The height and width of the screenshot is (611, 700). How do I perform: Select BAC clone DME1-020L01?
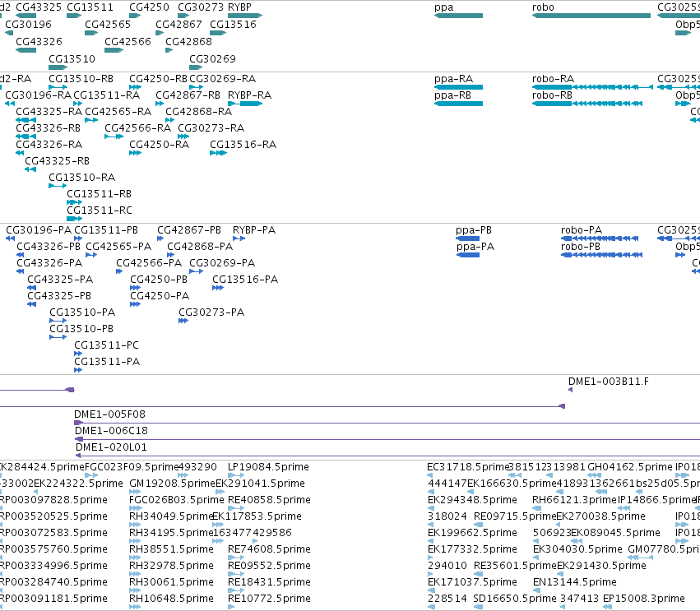coord(387,456)
